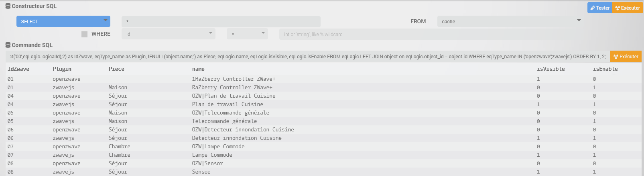The image size is (644, 176).
Task: Click the asterisk columns input field
Action: click(x=221, y=22)
